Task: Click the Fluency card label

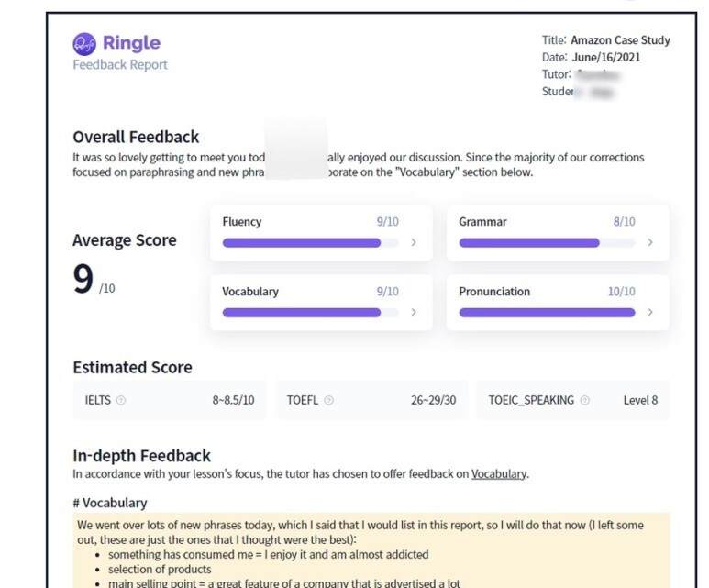Action: pyautogui.click(x=242, y=222)
